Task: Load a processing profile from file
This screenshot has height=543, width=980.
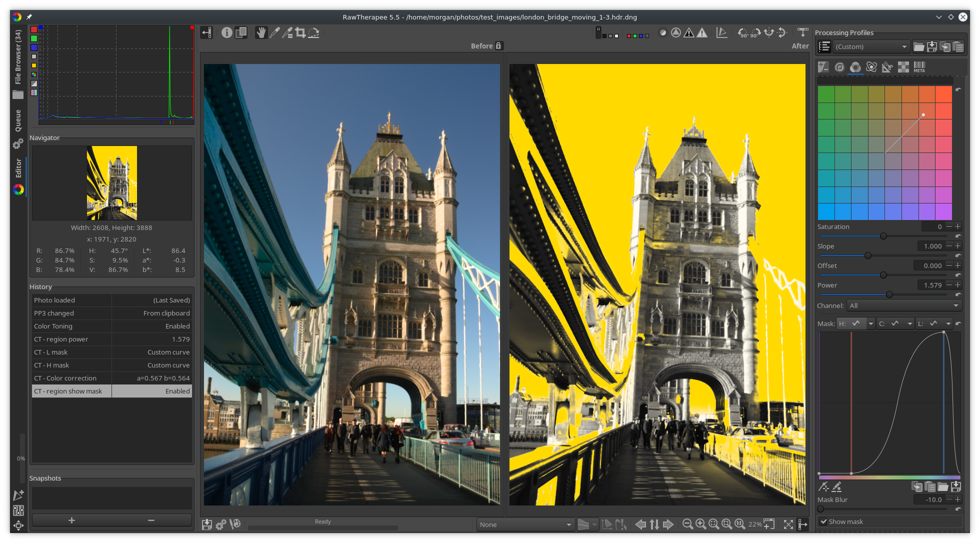Action: pos(919,47)
